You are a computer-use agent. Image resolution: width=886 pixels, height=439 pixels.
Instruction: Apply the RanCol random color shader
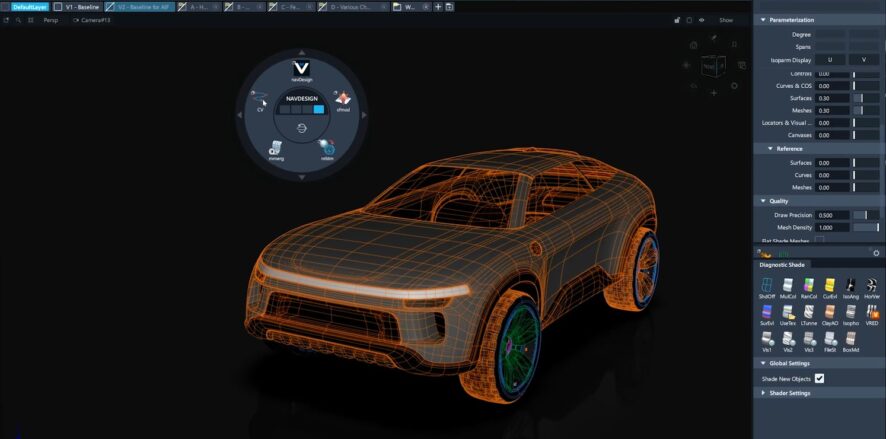[809, 287]
